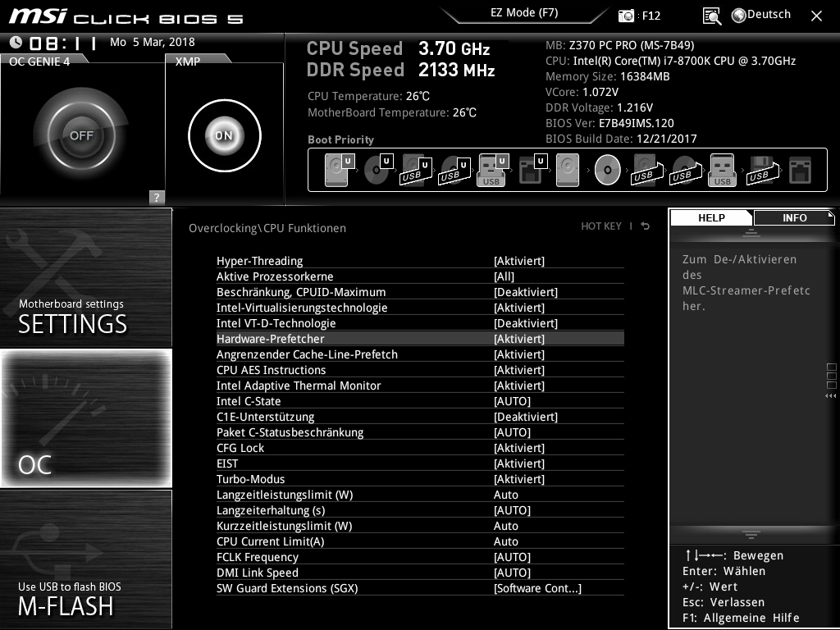Screen dimensions: 840x630
Task: Open SW Guard Extensions [Software Cont...] dropdown
Action: coord(537,588)
